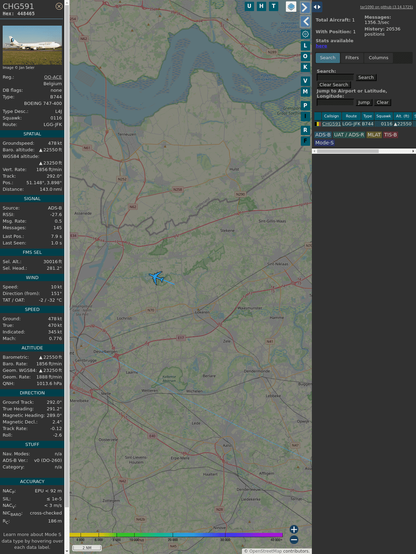This screenshot has height=554, width=416.
Task: Zoom in on the map with plus
Action: coord(294,529)
